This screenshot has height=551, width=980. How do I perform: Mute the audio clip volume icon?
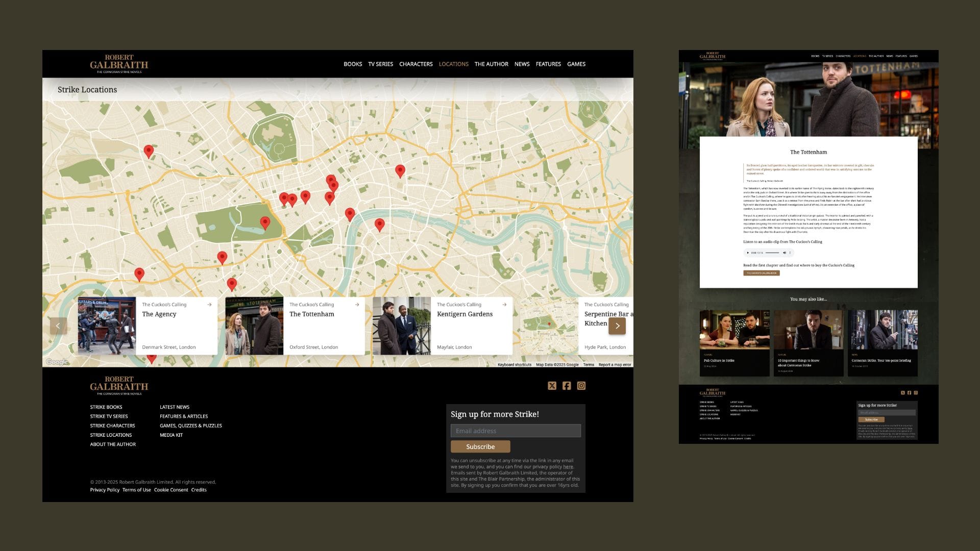coord(785,253)
